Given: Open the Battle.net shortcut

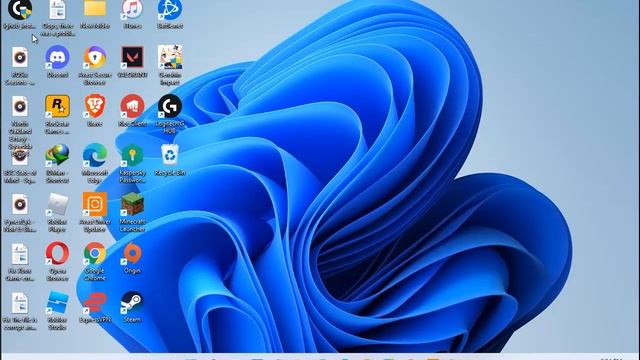Looking at the screenshot, I should pos(170,12).
